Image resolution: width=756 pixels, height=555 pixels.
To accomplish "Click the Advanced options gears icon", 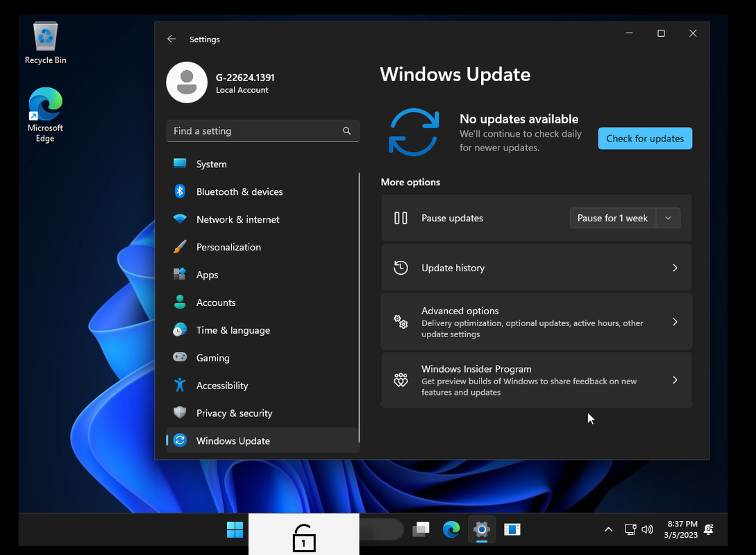I will coord(401,322).
